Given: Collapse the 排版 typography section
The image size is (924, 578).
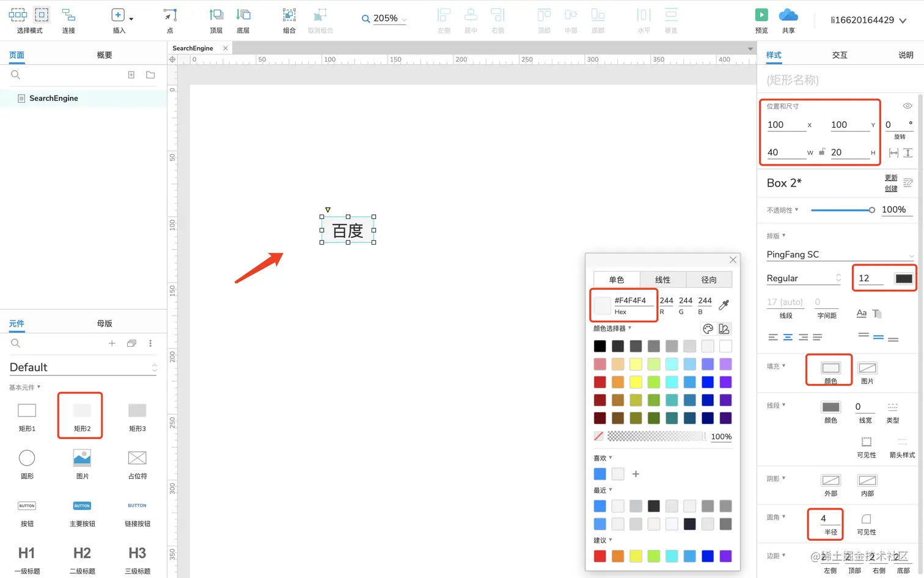Looking at the screenshot, I should 776,235.
